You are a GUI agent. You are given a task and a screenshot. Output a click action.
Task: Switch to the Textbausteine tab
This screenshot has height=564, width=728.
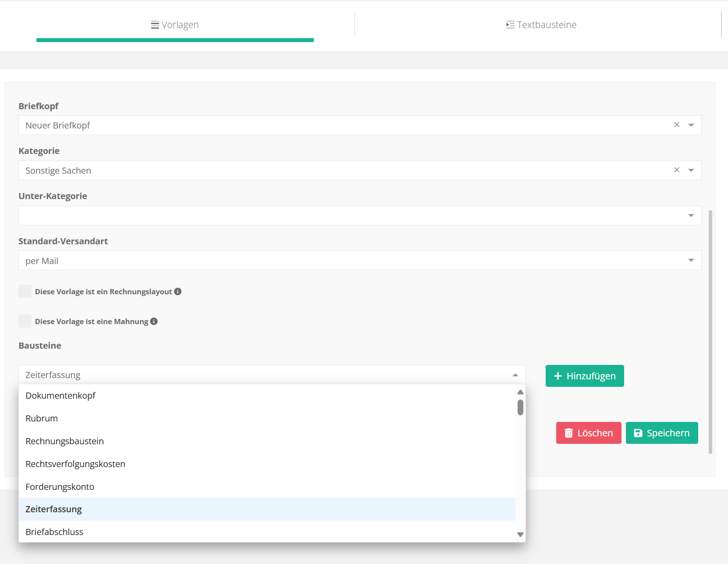point(541,25)
